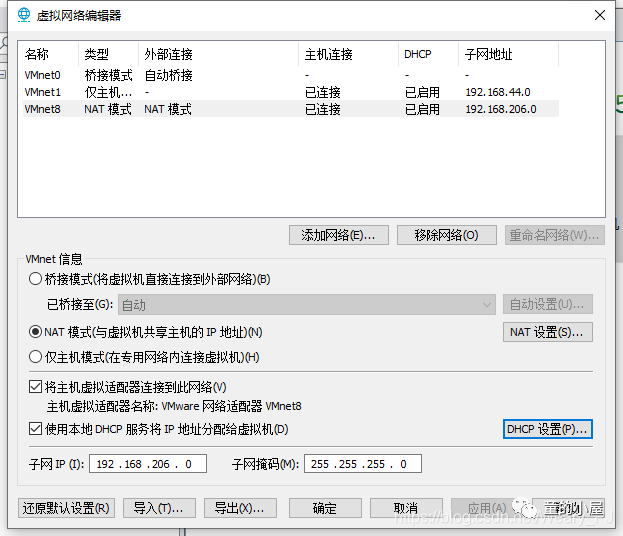The image size is (623, 536).
Task: Click into 子网掩码 input field
Action: coord(363,464)
